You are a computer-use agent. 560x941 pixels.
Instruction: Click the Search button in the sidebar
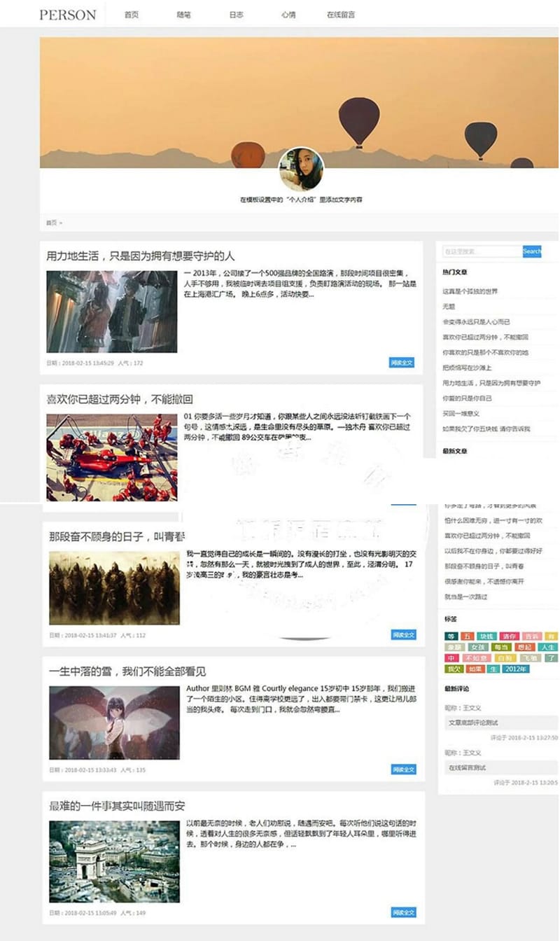click(x=532, y=251)
